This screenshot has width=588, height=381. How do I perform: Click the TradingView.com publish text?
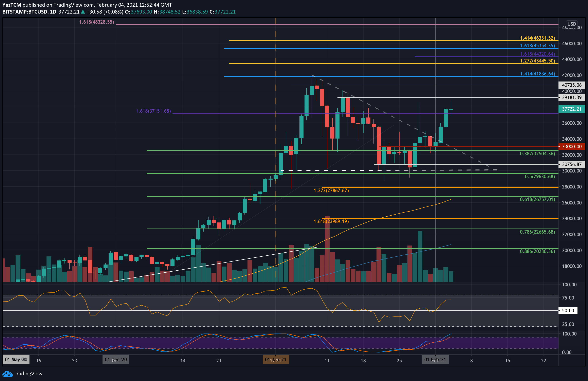tap(74, 5)
